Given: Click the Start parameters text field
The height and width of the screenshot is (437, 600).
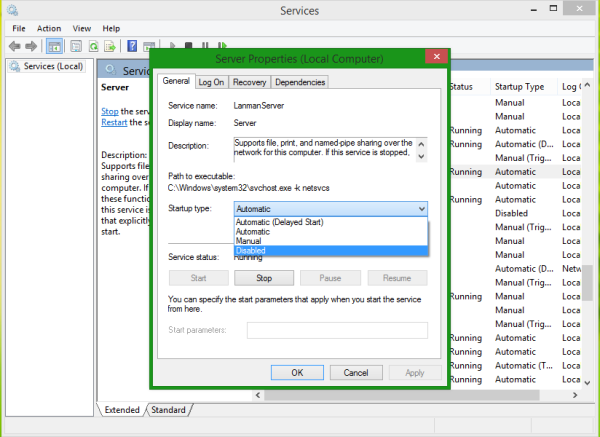Looking at the screenshot, I should (x=337, y=330).
